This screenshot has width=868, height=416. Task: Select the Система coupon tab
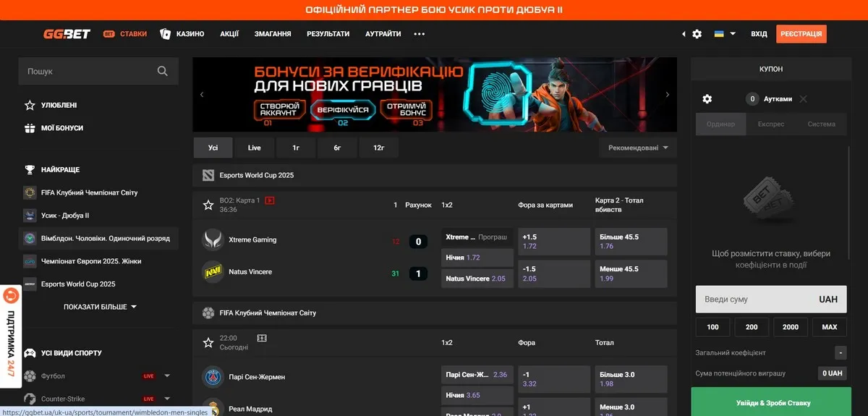tap(822, 124)
